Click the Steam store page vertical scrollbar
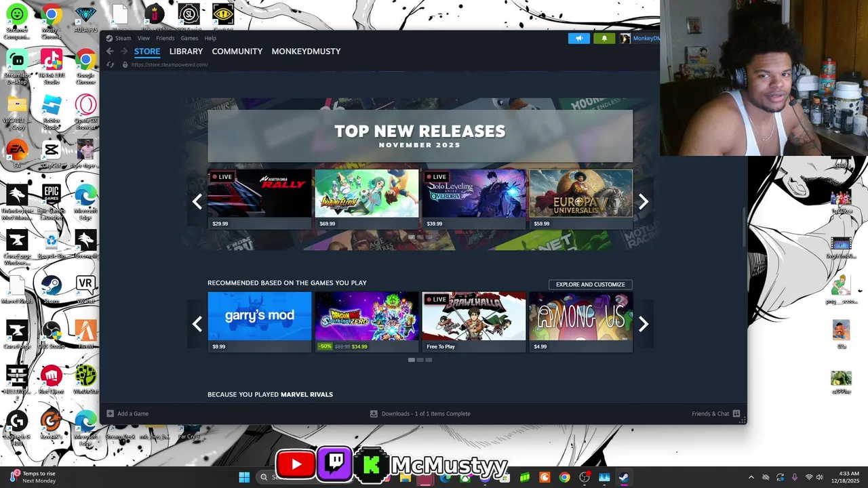The width and height of the screenshot is (868, 488). pos(745,227)
